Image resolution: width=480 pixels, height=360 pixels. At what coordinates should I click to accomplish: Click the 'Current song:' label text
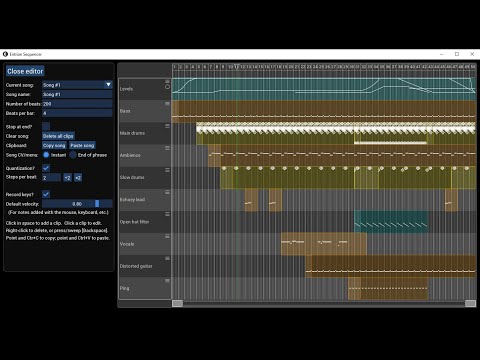click(x=20, y=85)
